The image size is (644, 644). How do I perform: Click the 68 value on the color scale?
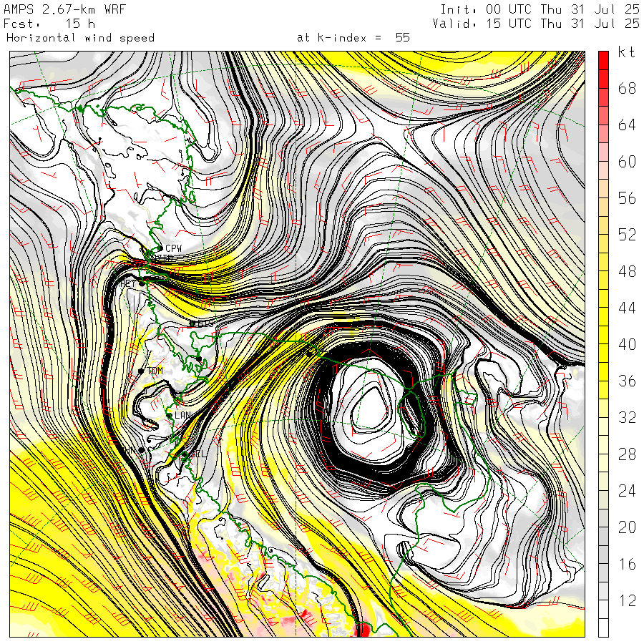[627, 88]
